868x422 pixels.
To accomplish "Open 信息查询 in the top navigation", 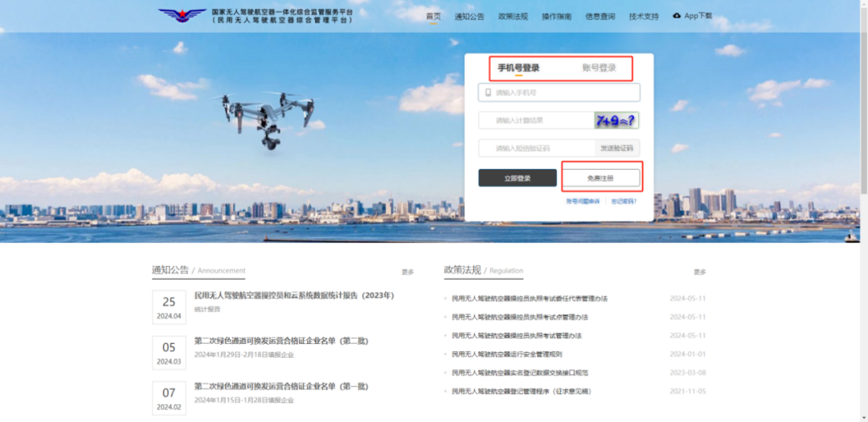I will (600, 17).
